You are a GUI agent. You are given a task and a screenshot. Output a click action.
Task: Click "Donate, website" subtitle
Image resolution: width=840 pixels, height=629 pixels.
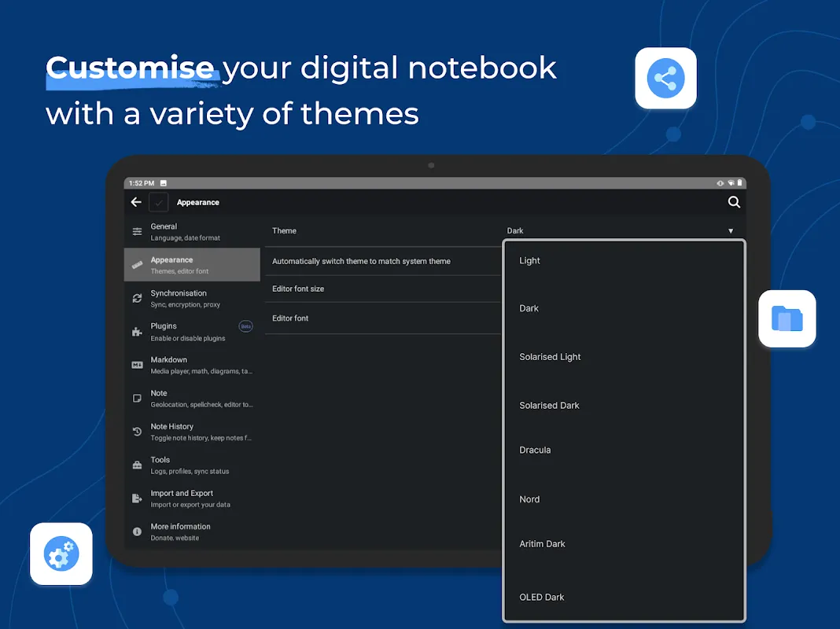(x=175, y=538)
